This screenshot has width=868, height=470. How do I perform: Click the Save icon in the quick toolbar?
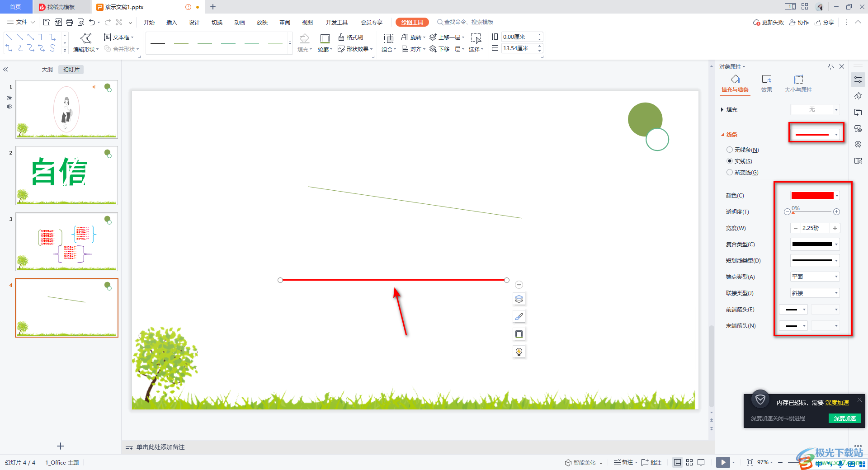click(x=47, y=22)
